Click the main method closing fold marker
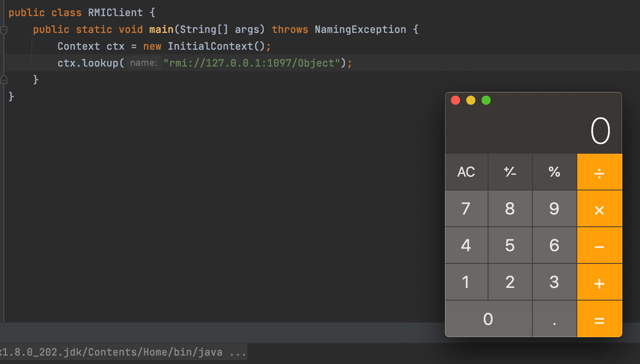 pos(4,80)
